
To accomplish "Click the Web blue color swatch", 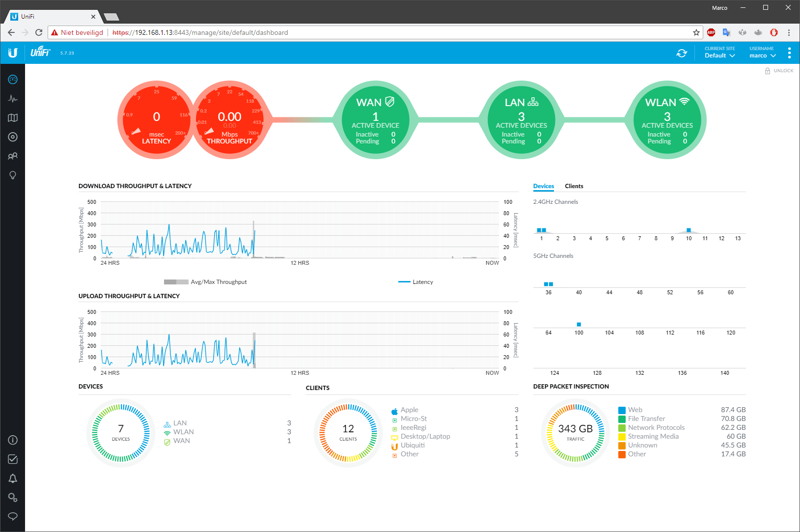I will 622,410.
